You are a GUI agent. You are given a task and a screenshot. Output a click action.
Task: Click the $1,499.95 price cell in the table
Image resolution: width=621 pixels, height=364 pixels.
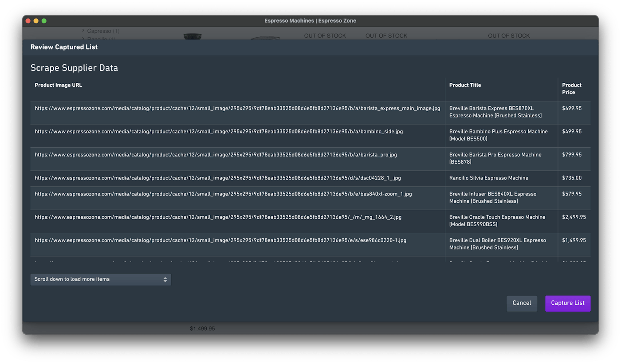coord(574,245)
